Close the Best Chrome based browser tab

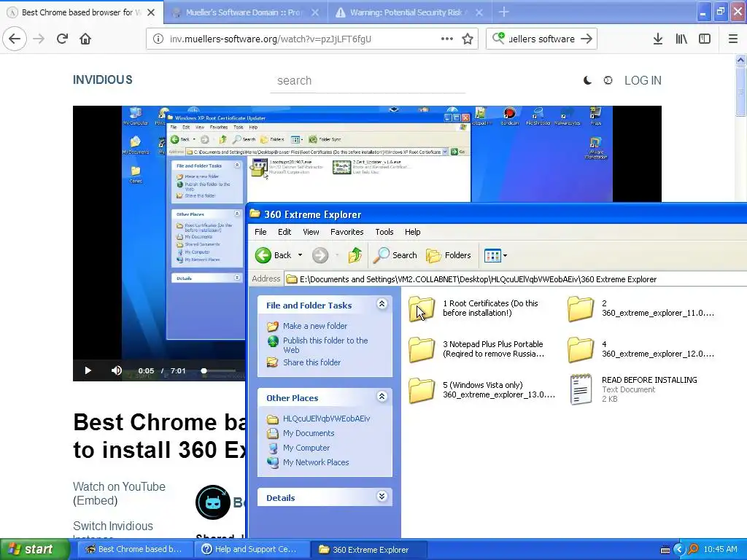coord(151,12)
